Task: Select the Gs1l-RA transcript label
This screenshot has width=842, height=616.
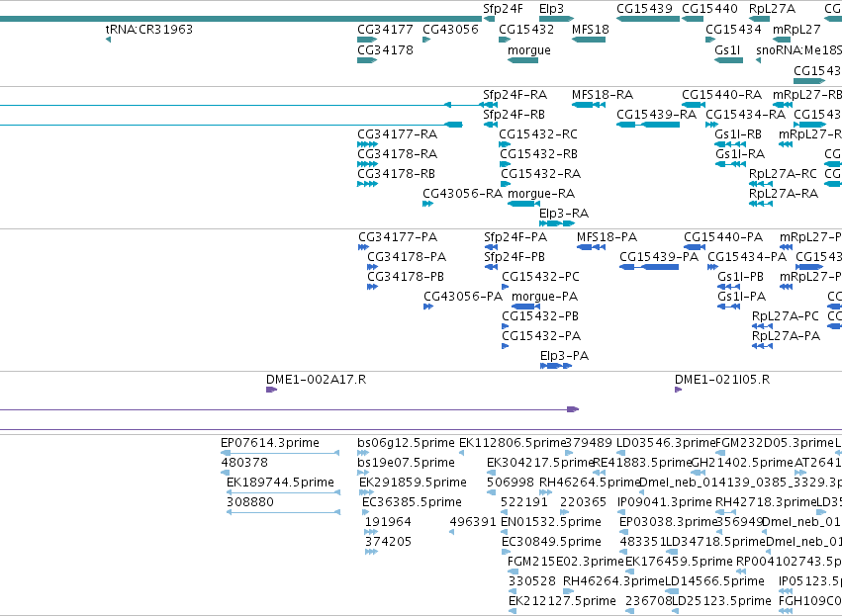Action: pos(740,154)
